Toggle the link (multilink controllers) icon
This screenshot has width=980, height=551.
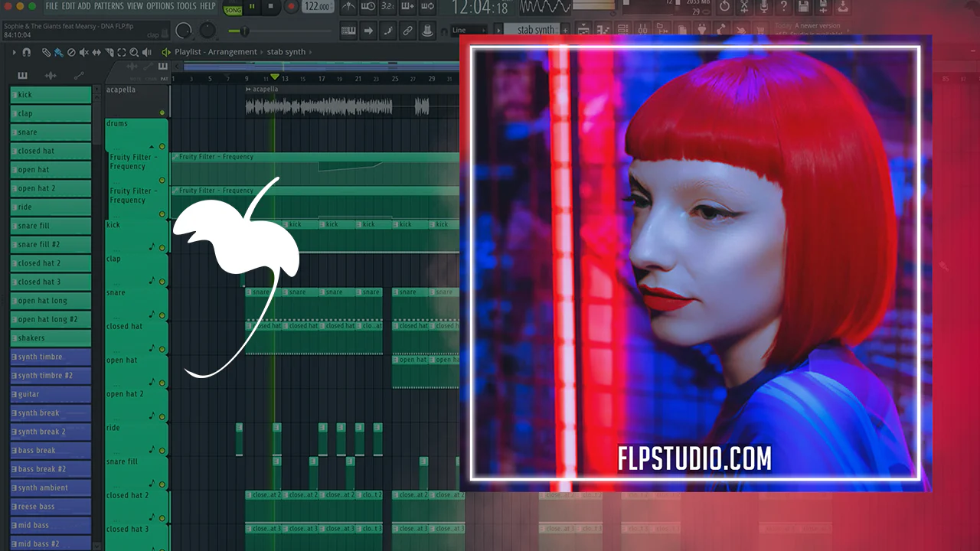(408, 31)
